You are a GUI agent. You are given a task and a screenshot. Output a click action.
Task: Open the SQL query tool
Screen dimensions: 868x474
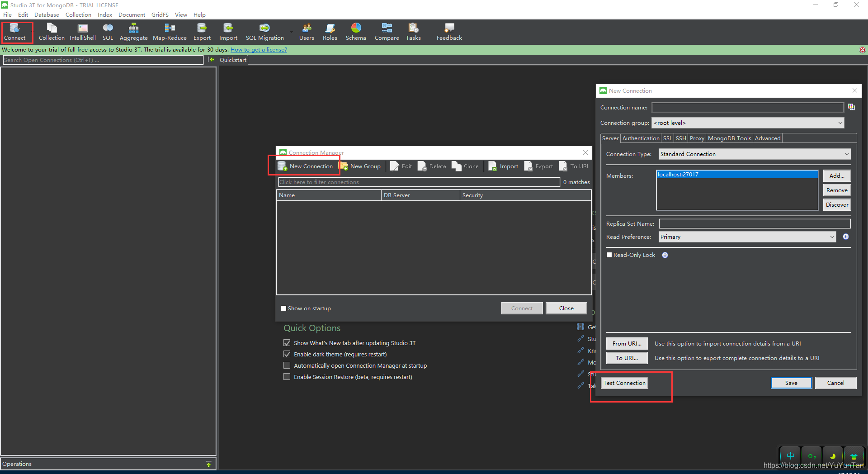(108, 32)
